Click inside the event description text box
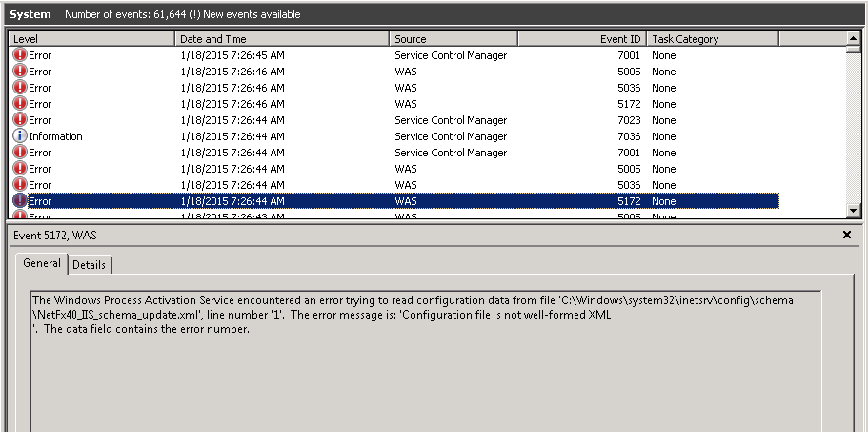This screenshot has height=432, width=868. coord(425,372)
